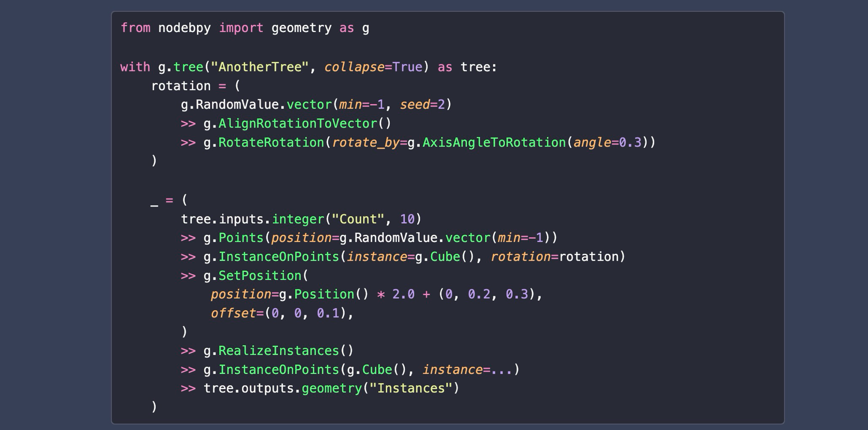Click "rotate_by" parameter name
Screen dimensions: 868x430
point(365,143)
